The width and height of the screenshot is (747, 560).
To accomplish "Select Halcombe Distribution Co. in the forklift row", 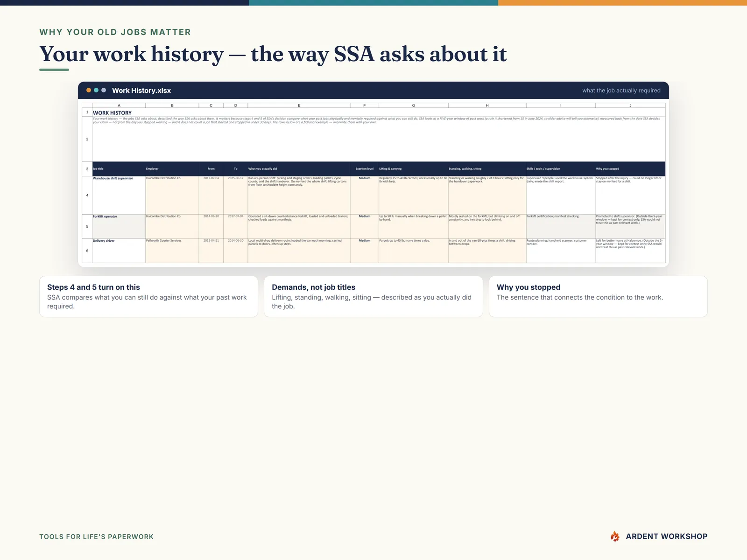I will point(172,226).
